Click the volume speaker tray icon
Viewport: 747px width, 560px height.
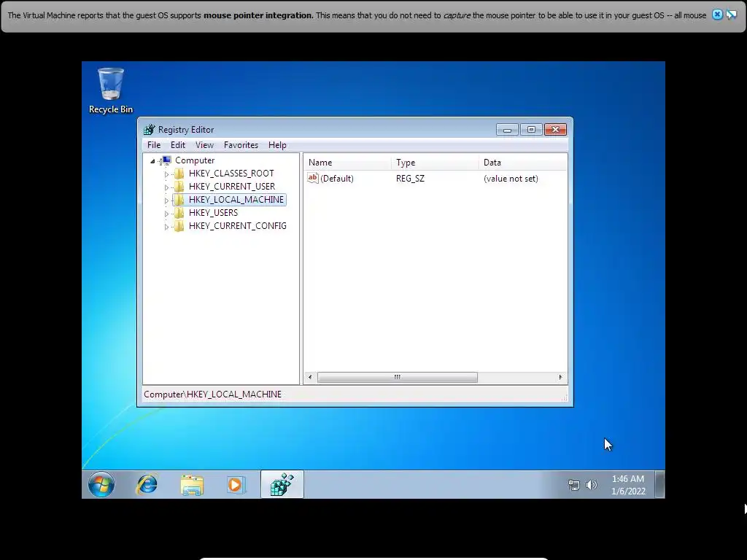(591, 485)
